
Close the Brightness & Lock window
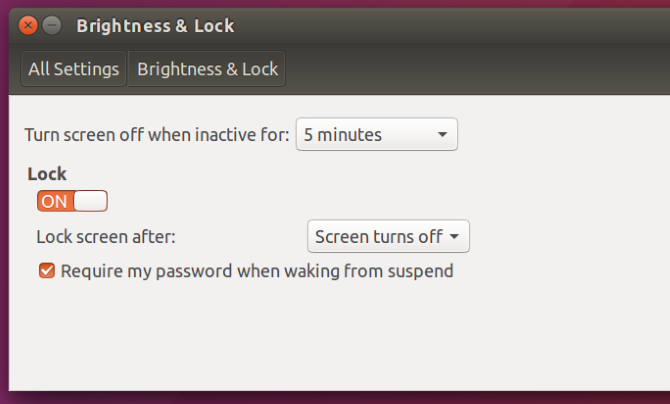[29, 25]
